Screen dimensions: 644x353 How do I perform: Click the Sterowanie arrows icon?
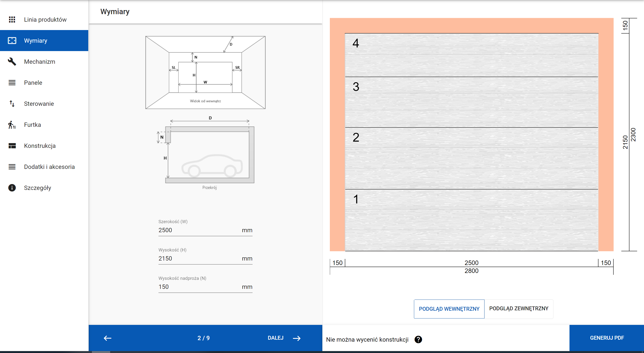click(x=12, y=103)
